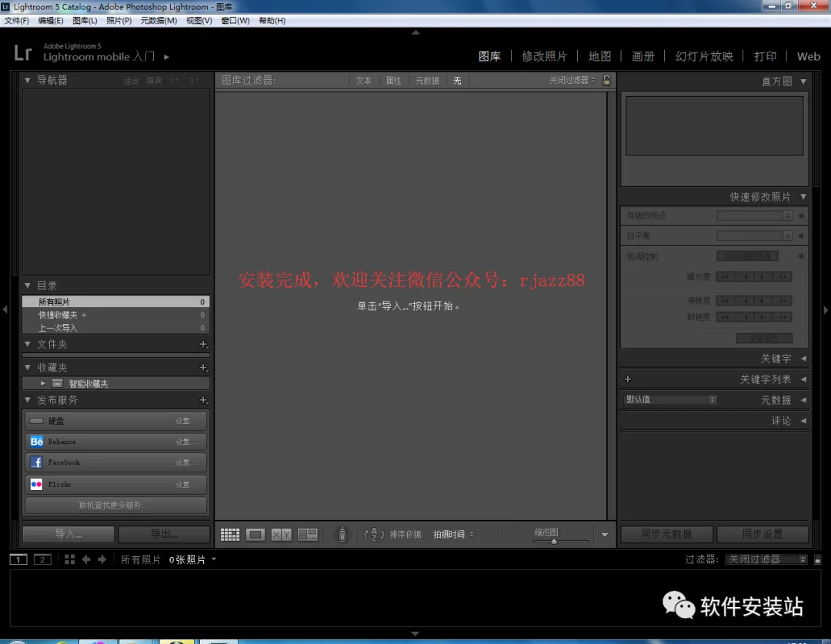831x644 pixels.
Task: Add a keyword with the plus icon
Action: (x=628, y=379)
